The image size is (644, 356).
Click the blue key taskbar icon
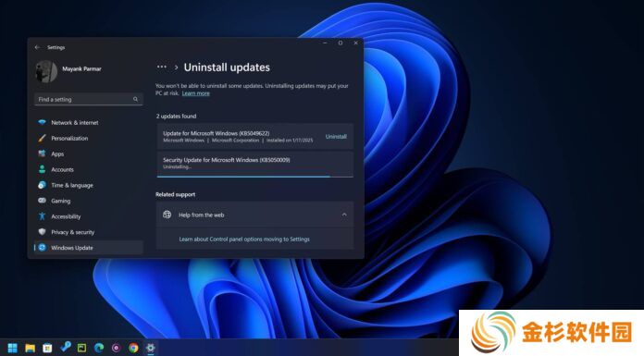click(65, 347)
